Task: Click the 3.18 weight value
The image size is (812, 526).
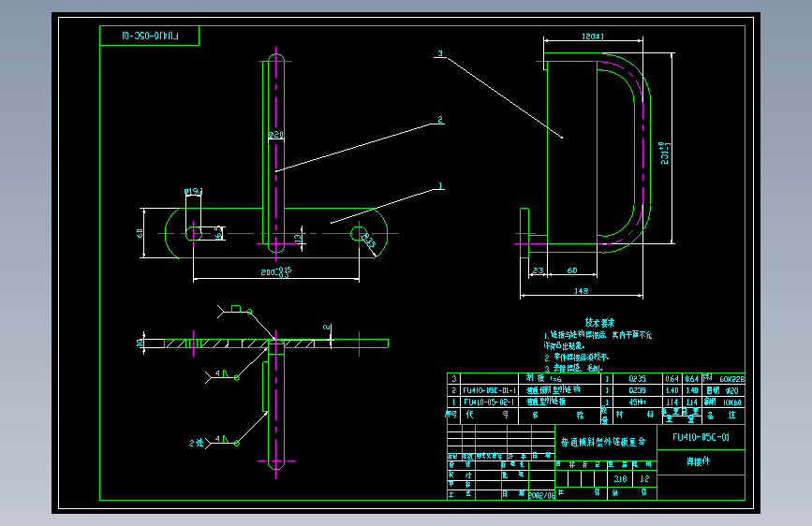Action: [620, 479]
